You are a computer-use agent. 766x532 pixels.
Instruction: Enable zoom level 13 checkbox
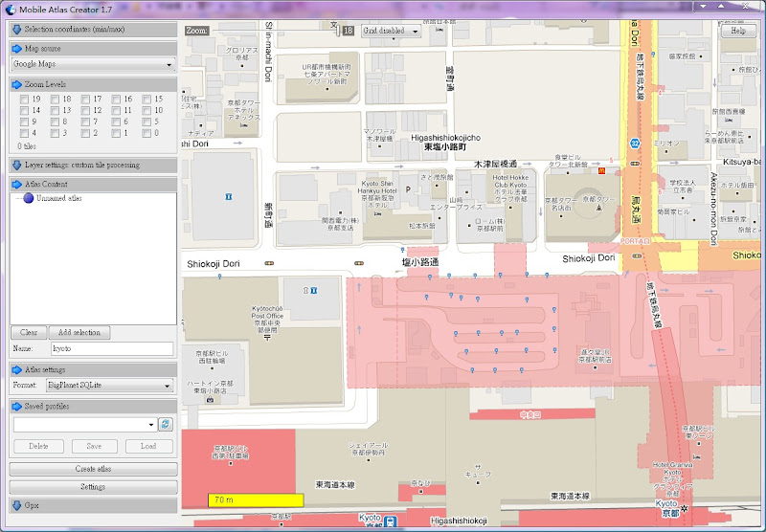pyautogui.click(x=55, y=110)
